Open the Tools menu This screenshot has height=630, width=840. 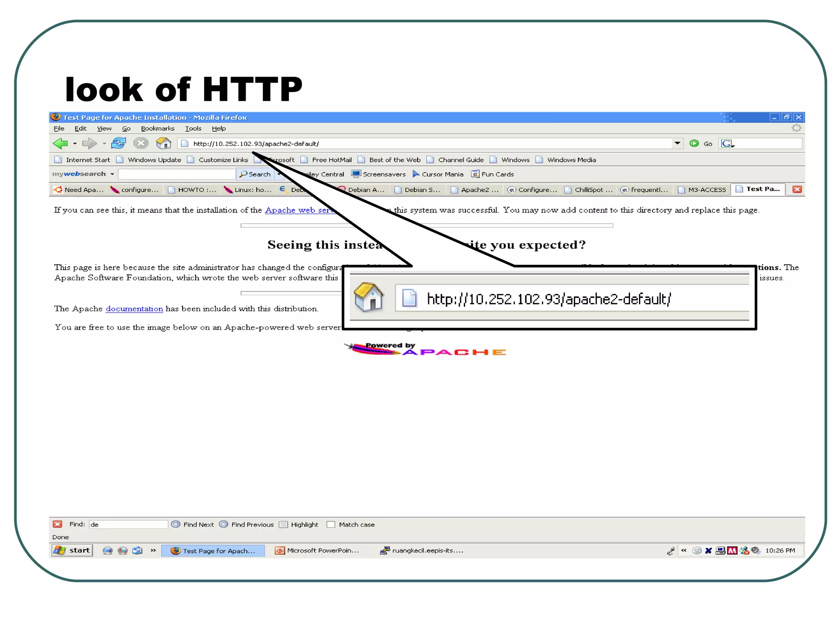(193, 128)
